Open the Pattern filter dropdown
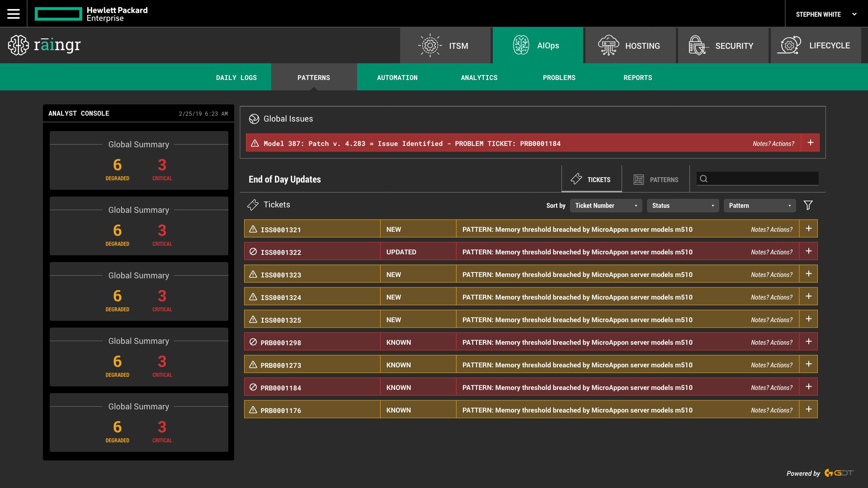This screenshot has height=488, width=868. [759, 206]
